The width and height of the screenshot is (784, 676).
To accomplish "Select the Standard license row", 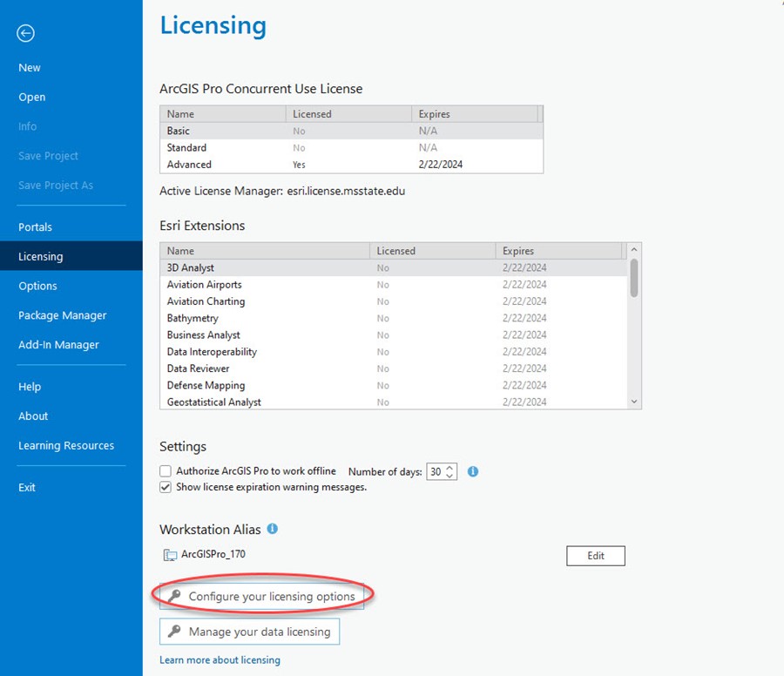I will 352,147.
